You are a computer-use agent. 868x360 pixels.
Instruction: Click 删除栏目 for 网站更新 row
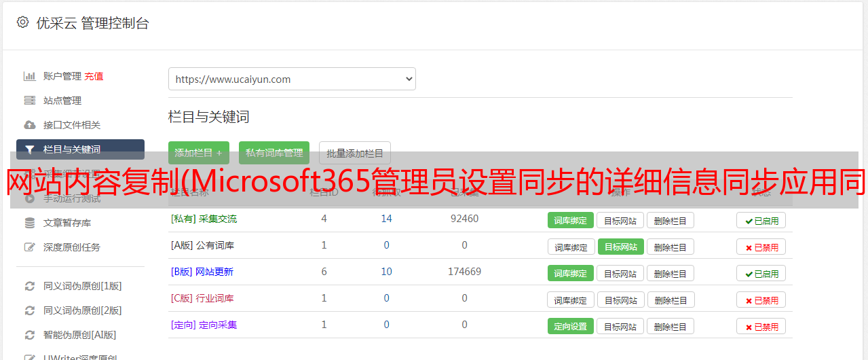pos(670,273)
